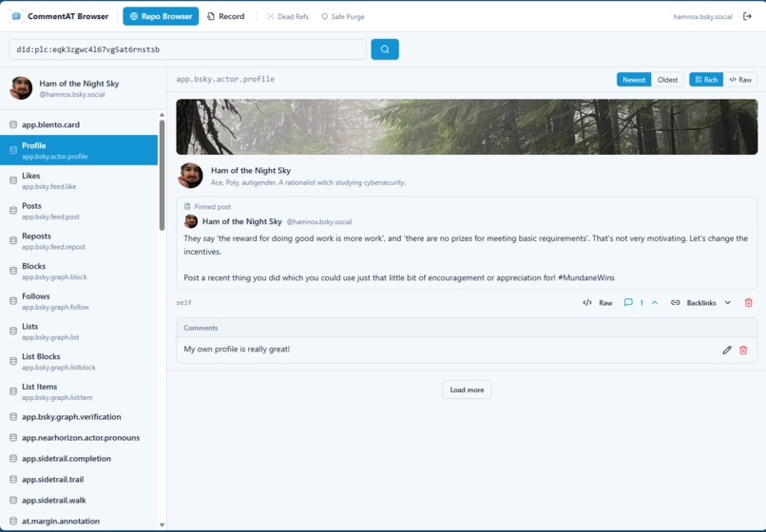
Task: Select Follows collection row
Action: [x=79, y=301]
